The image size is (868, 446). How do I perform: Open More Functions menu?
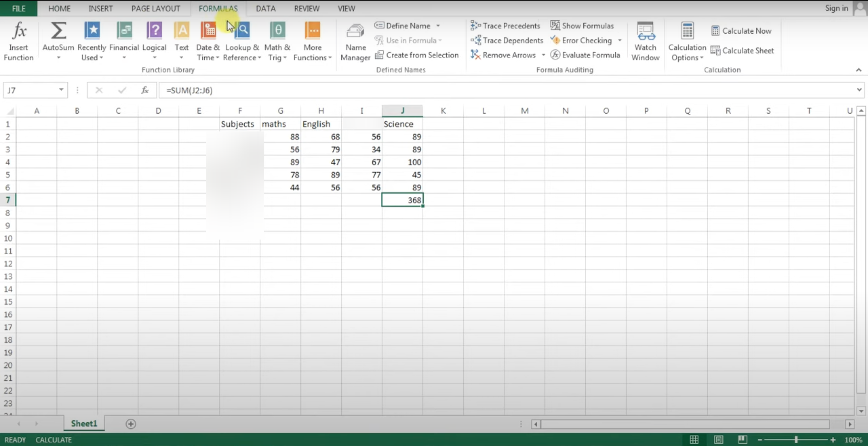312,41
